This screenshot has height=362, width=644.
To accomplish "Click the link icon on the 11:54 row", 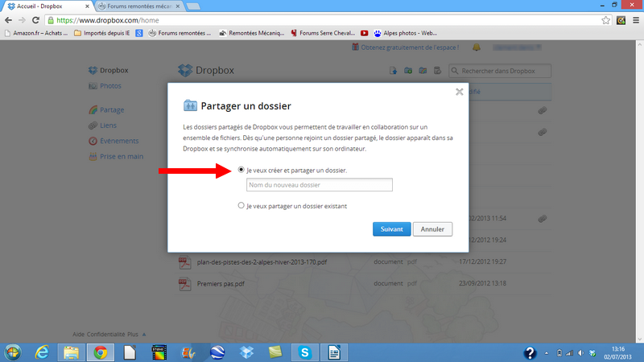I will pyautogui.click(x=542, y=219).
